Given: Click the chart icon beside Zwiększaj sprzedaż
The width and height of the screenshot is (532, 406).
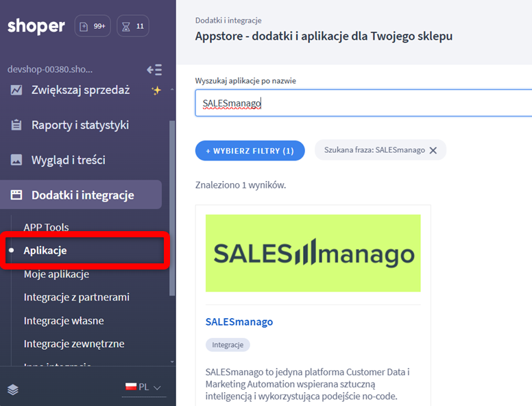Looking at the screenshot, I should click(16, 90).
